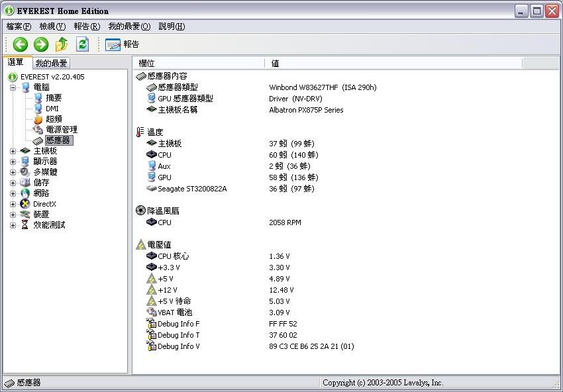Click the 值 column header

394,64
